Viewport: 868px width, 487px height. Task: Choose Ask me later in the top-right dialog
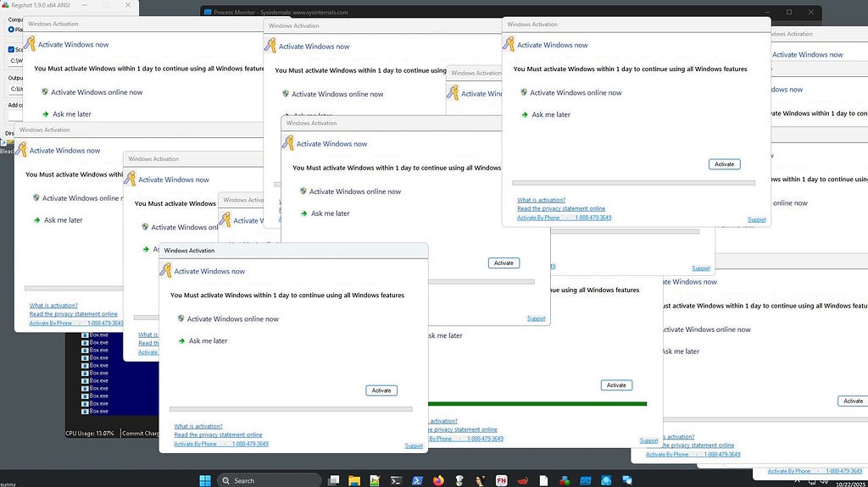[x=551, y=114]
